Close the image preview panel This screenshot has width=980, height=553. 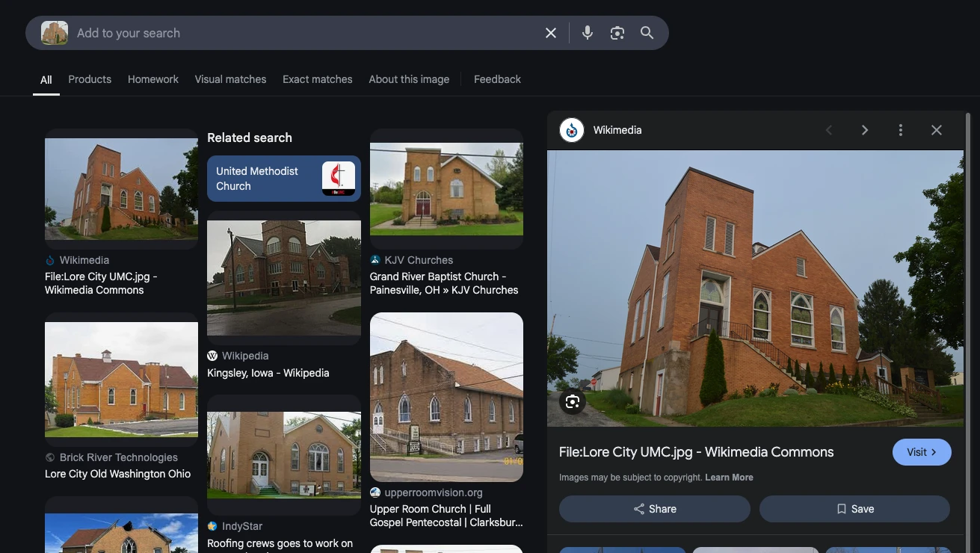click(x=936, y=130)
